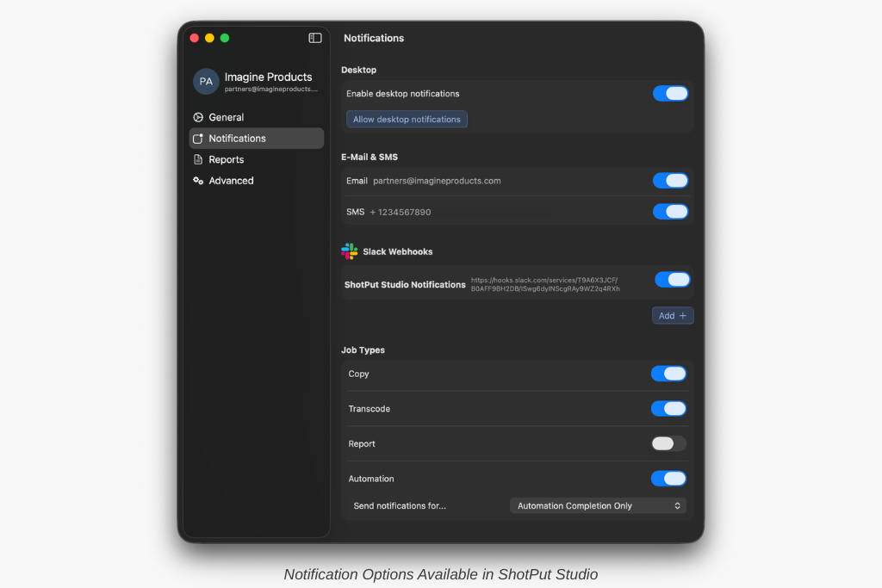Click the PA account avatar
Viewport: 882px width, 588px height.
click(206, 82)
